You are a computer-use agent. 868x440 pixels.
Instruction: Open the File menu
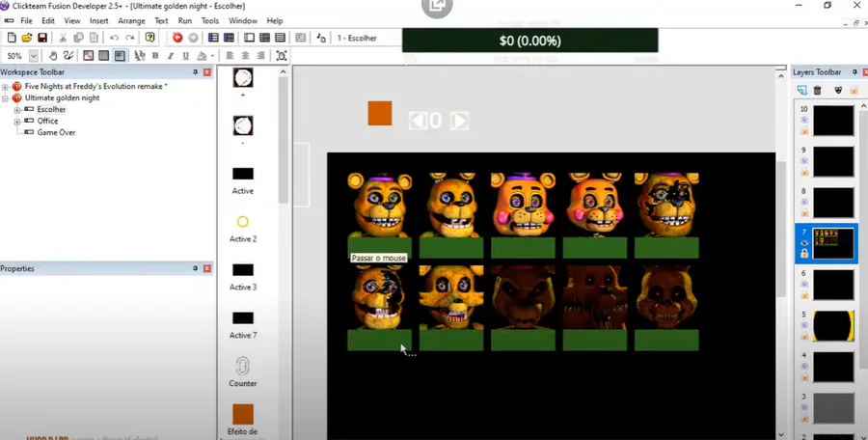tap(26, 20)
